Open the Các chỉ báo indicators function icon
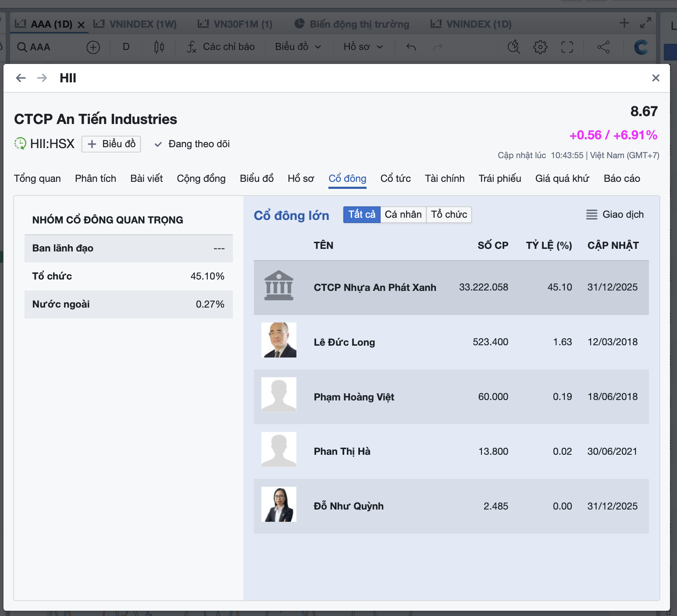This screenshot has width=677, height=616. click(x=192, y=47)
